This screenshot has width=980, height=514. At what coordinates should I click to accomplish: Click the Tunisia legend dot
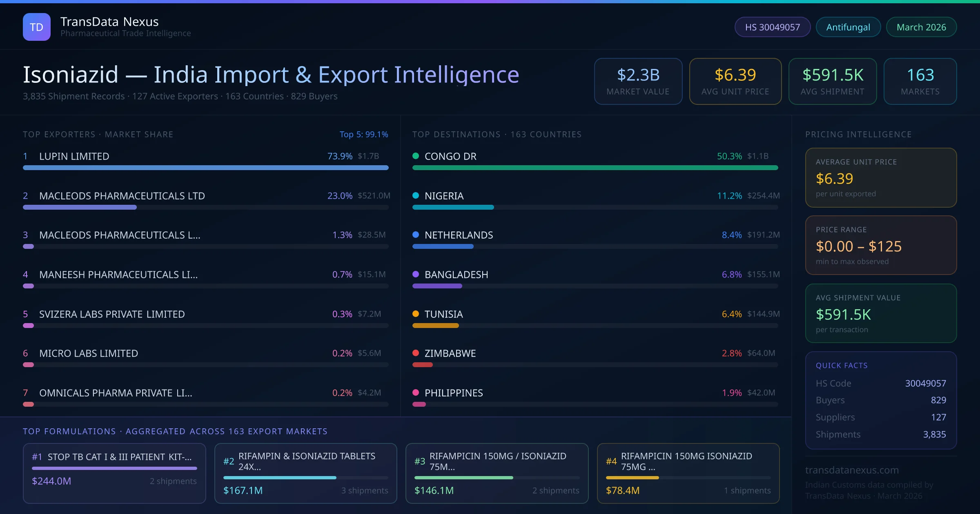tap(416, 314)
